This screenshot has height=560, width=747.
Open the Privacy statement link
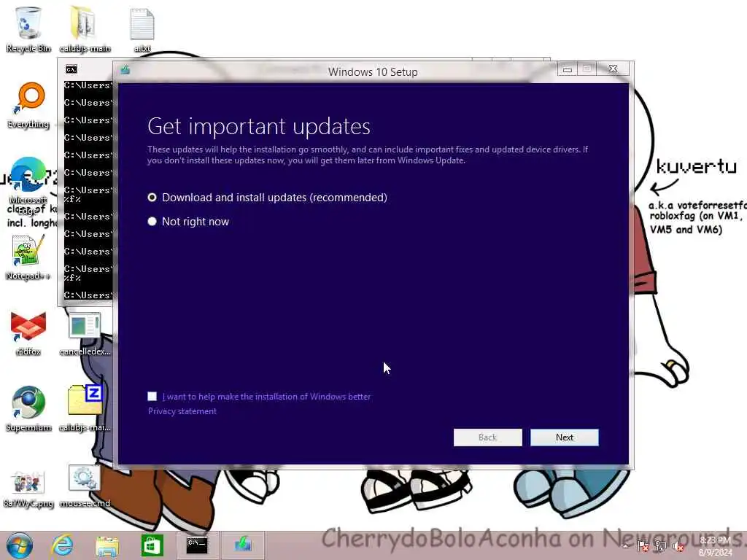[x=182, y=411]
